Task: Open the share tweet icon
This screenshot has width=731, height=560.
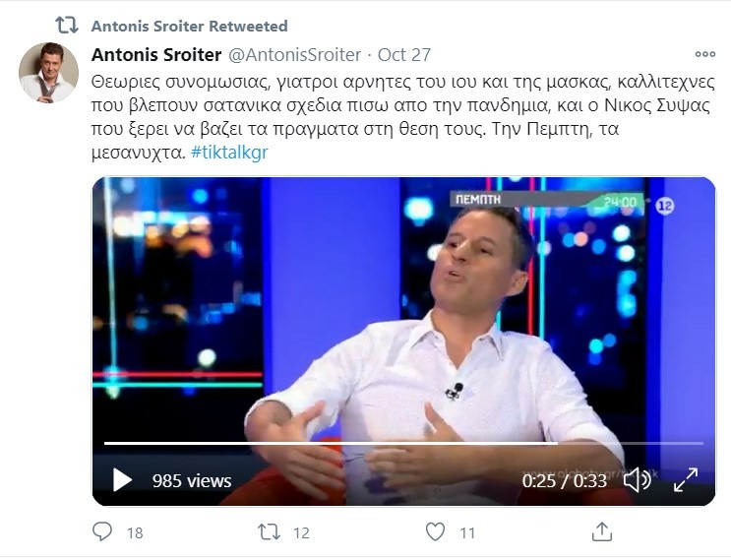Action: [x=601, y=532]
